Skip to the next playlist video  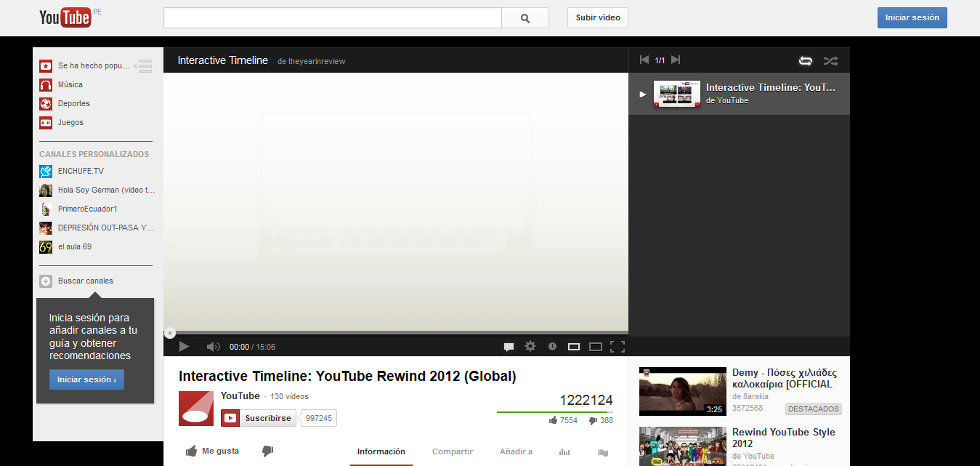pyautogui.click(x=676, y=60)
